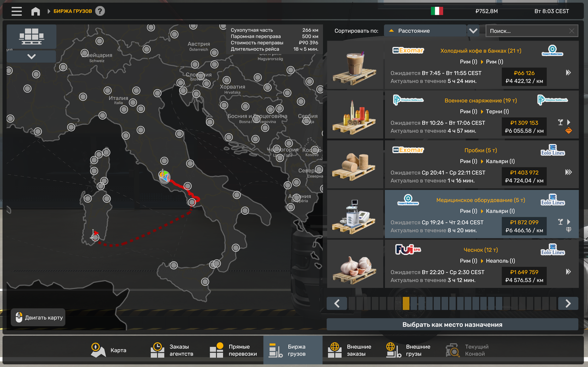Click Двигать карту map control

(38, 317)
